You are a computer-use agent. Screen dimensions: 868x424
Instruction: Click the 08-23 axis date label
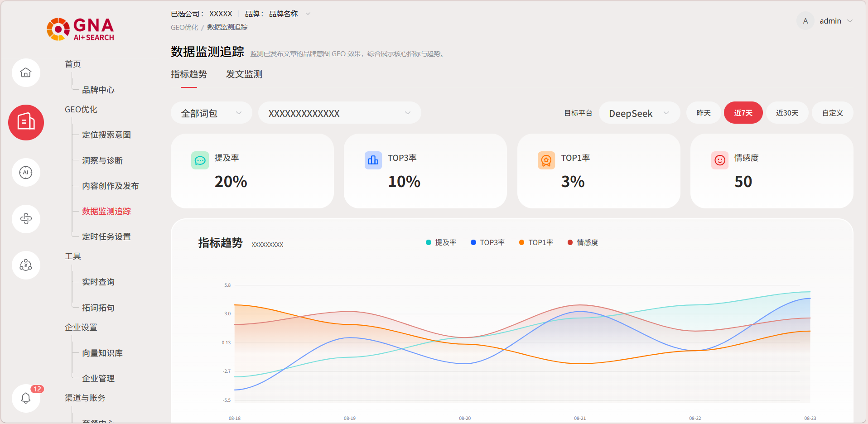point(810,418)
